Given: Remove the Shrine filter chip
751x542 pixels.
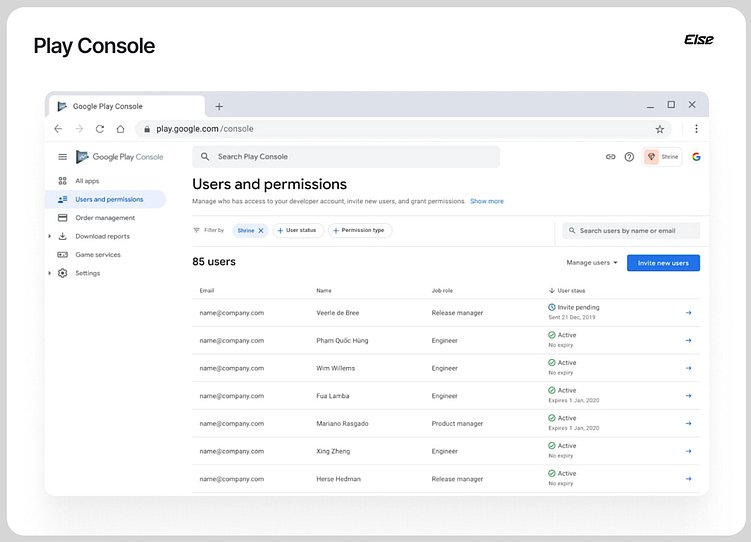Looking at the screenshot, I should [x=261, y=231].
